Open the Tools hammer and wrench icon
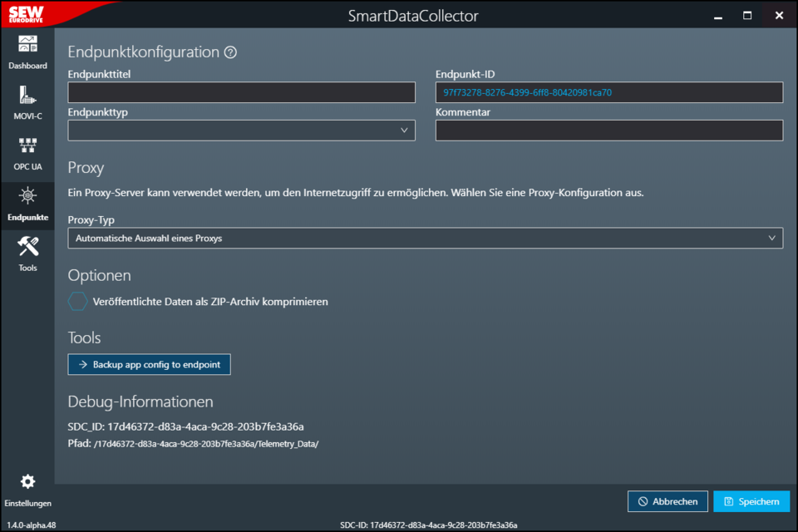 tap(27, 248)
